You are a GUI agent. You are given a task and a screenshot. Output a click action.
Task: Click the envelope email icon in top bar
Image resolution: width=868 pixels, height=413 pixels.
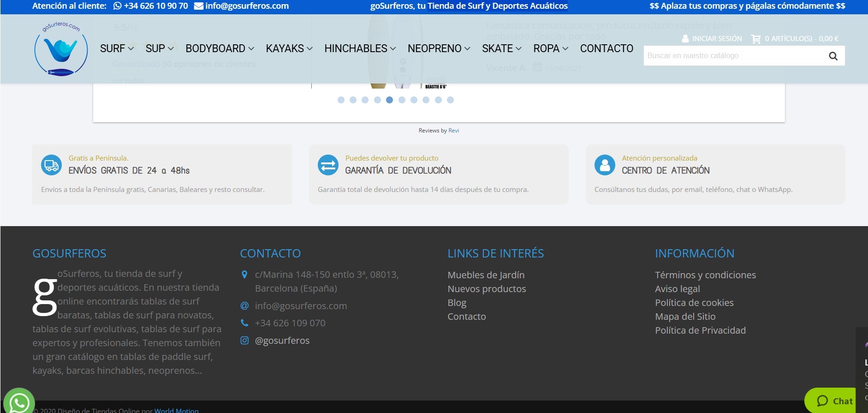(x=199, y=6)
